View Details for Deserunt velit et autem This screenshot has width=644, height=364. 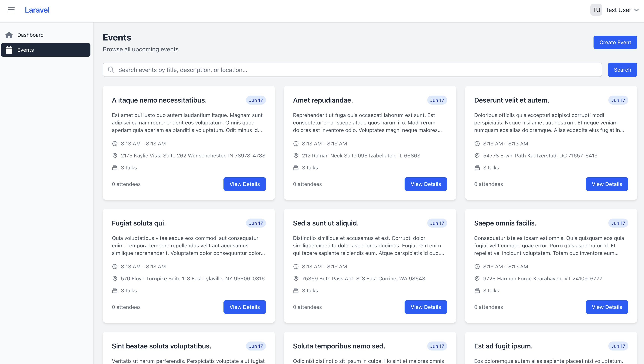coord(607,184)
